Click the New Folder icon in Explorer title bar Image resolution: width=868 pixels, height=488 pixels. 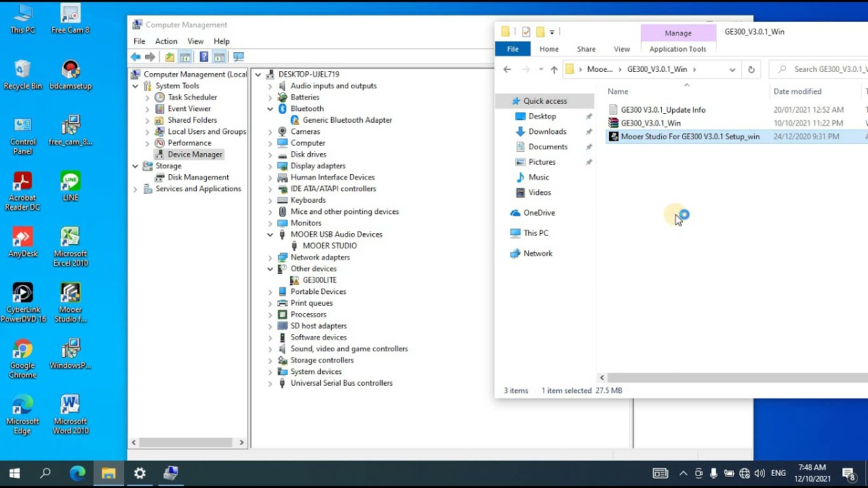[540, 32]
